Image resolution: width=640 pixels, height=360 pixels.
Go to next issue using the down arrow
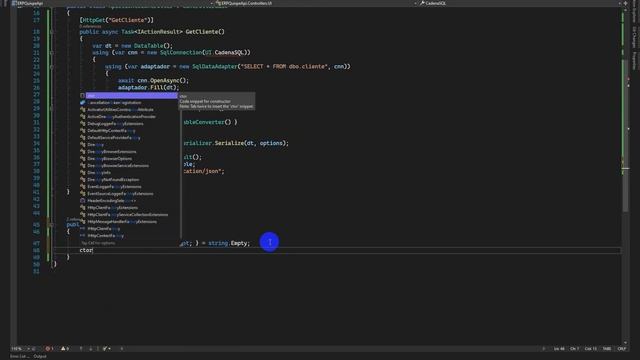[x=91, y=349]
